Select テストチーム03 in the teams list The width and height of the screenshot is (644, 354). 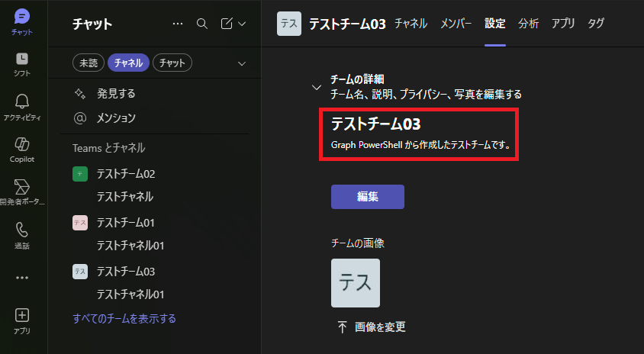126,272
